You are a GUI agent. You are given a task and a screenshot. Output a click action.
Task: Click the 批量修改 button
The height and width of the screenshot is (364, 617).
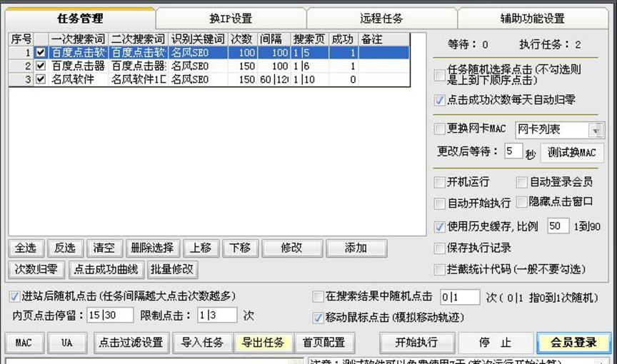[172, 270]
